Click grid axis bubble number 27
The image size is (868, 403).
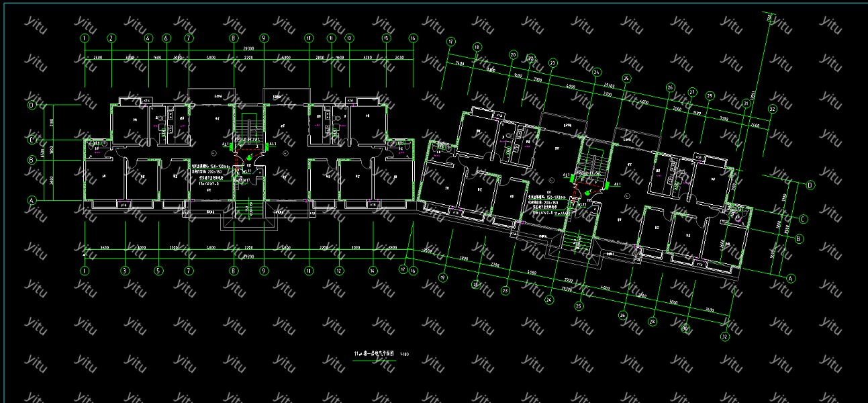pyautogui.click(x=692, y=92)
